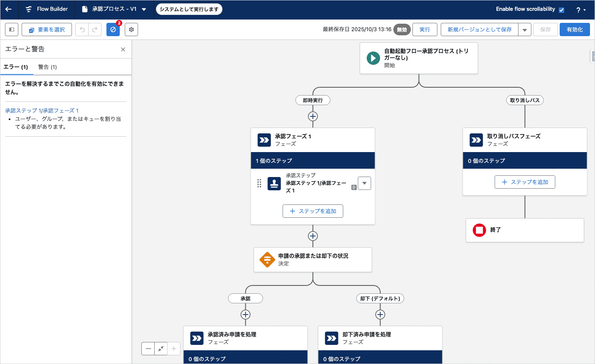Viewport: 595px width, 364px height.
Task: Select the エラー (1) tab
Action: click(x=16, y=67)
